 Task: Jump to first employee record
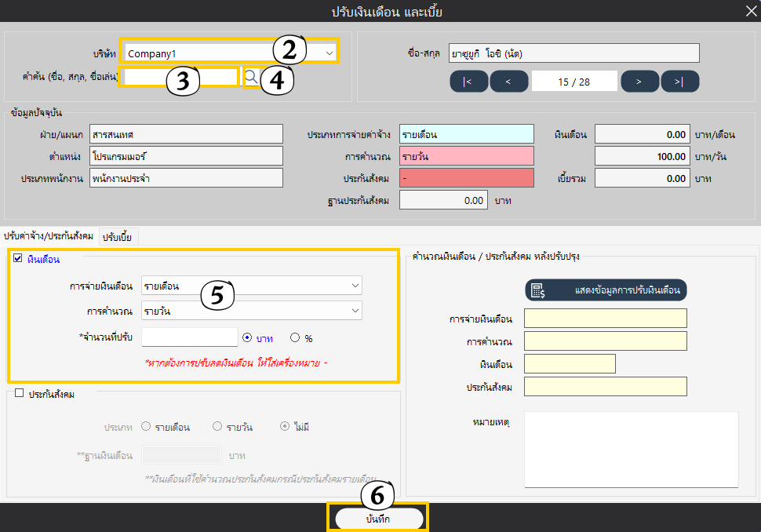coord(468,82)
